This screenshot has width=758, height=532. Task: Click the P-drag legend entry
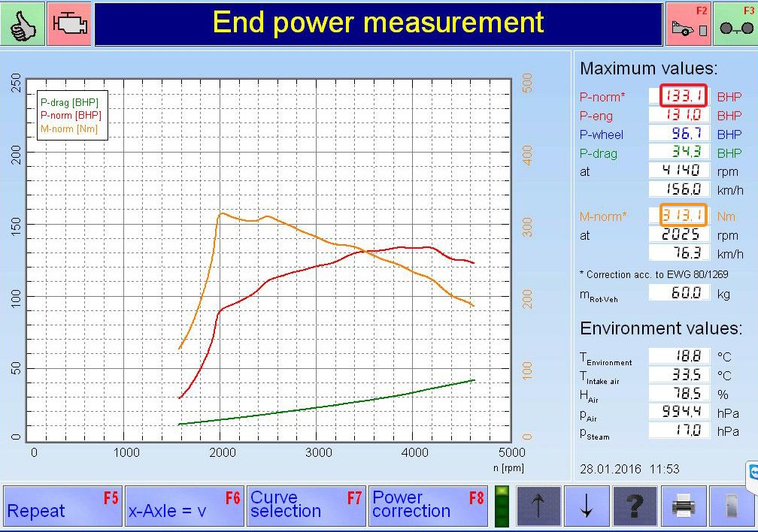click(69, 102)
